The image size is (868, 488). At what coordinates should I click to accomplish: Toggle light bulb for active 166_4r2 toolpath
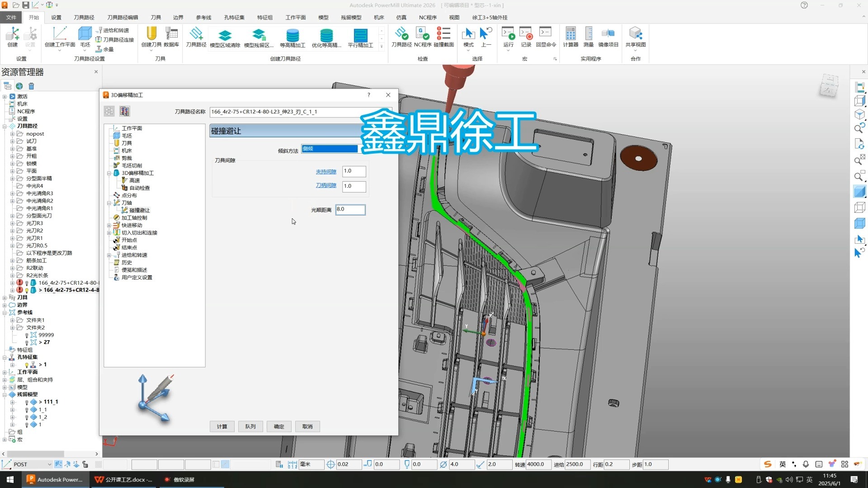click(x=27, y=291)
